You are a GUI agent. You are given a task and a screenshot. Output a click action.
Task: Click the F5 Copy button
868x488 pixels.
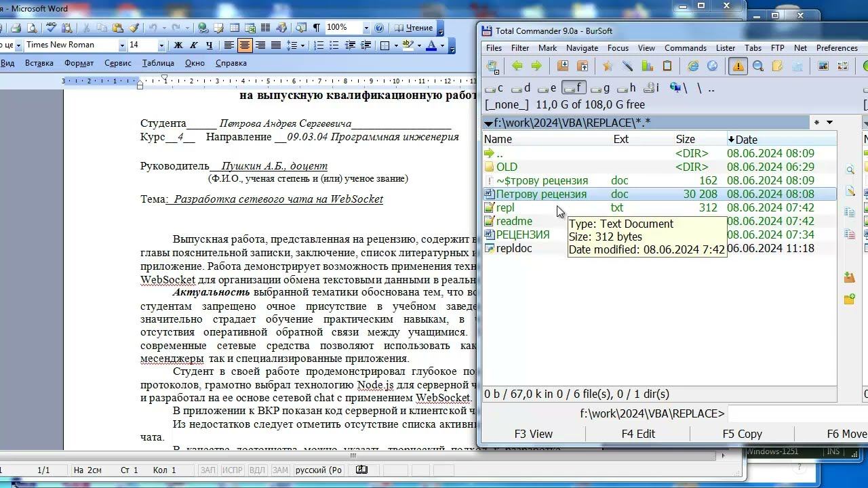click(743, 434)
